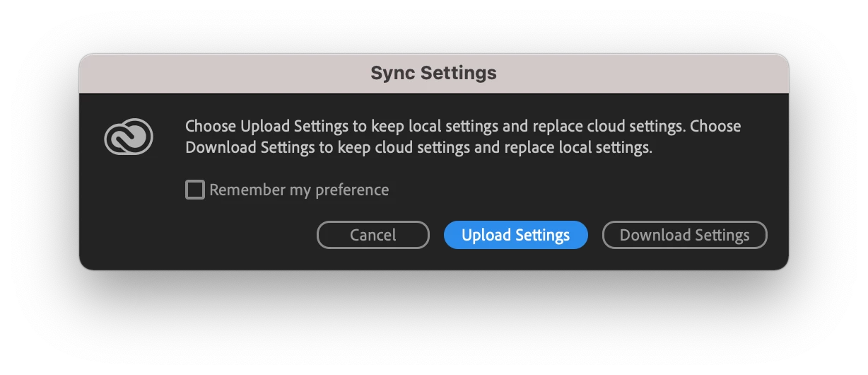Click the description line starting "Download Settings to keep"
The width and height of the screenshot is (868, 375).
click(x=418, y=149)
